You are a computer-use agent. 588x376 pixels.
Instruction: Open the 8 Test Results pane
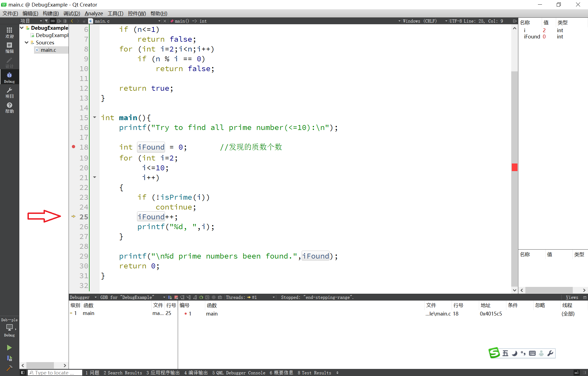[314, 373]
